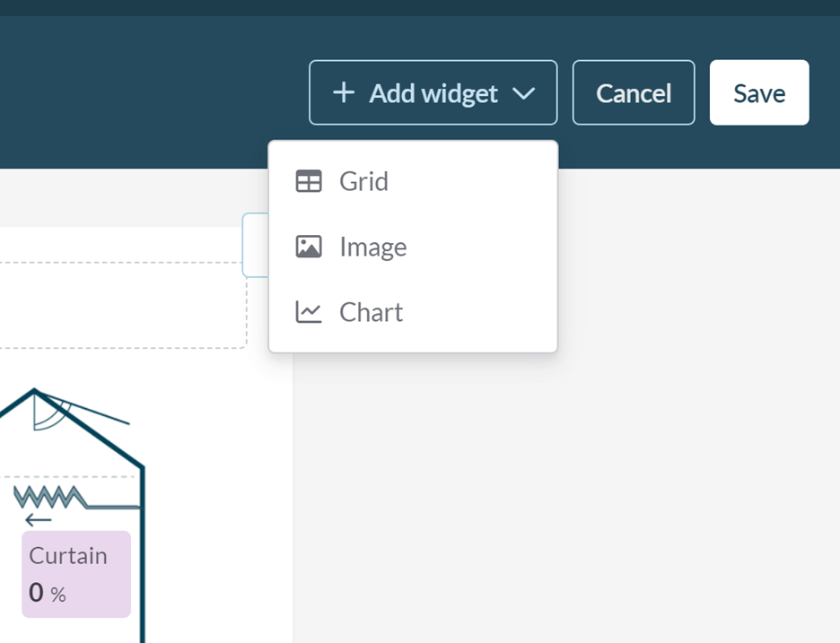The width and height of the screenshot is (840, 643).
Task: Click the Grid table icon
Action: tap(309, 182)
